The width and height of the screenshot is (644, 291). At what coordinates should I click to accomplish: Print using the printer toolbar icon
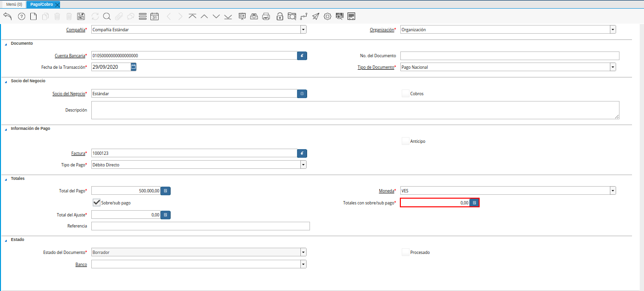[x=266, y=16]
